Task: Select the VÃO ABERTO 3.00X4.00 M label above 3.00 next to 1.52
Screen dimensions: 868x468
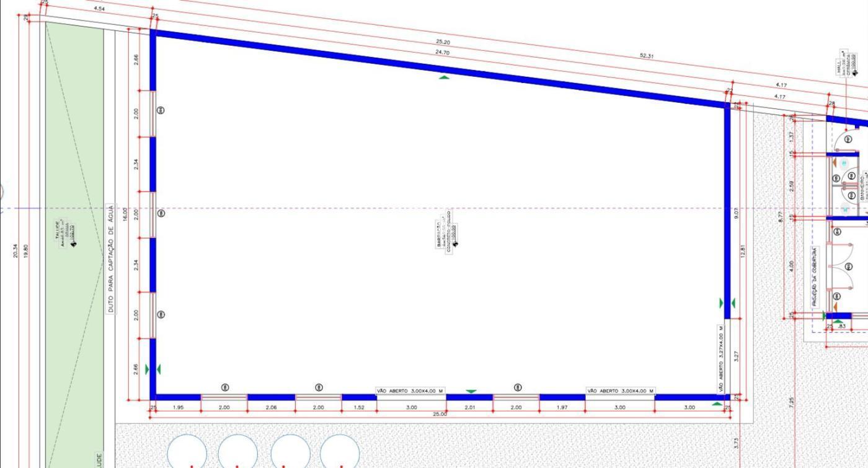Action: tap(410, 391)
